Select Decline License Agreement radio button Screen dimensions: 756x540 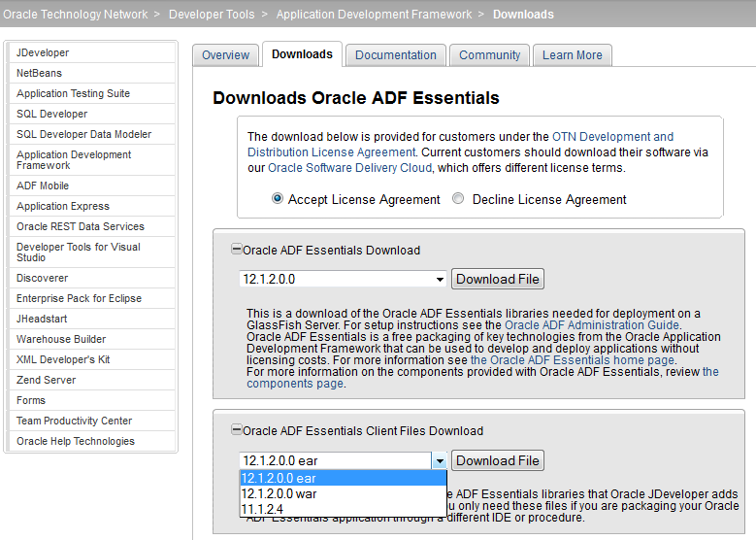pos(458,198)
